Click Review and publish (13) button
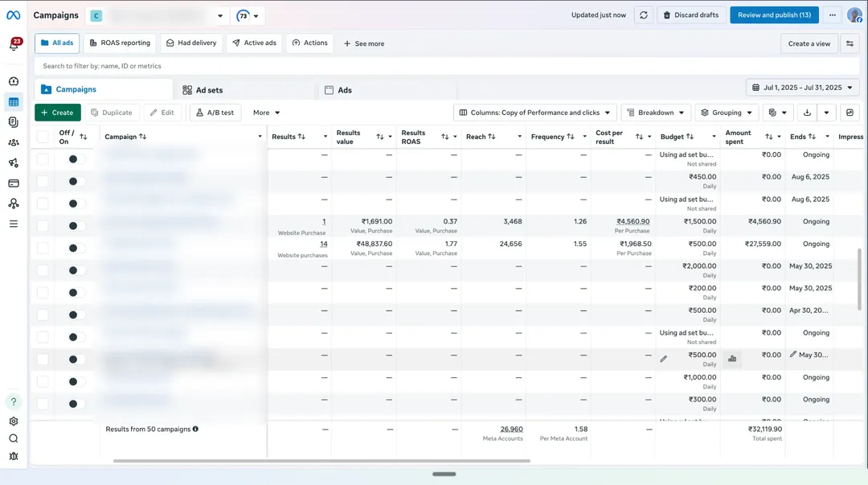The image size is (868, 485). pyautogui.click(x=774, y=15)
